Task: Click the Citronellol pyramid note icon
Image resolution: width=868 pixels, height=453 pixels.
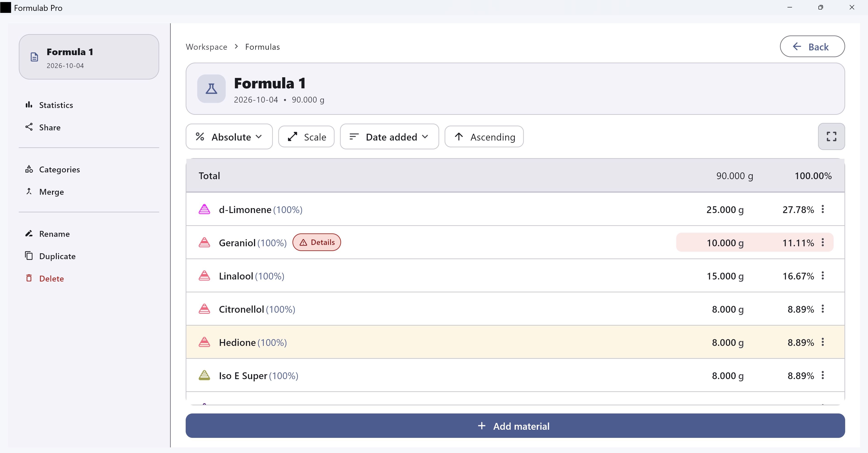Action: click(204, 309)
